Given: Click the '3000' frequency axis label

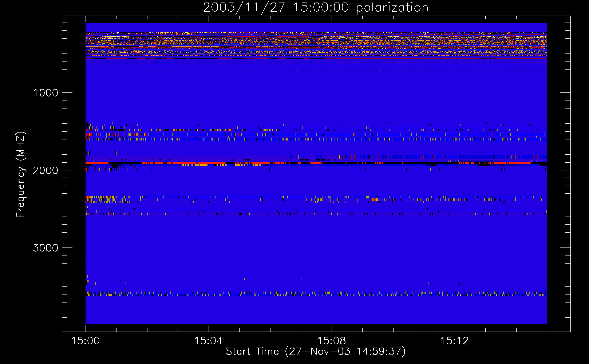Looking at the screenshot, I should click(46, 248).
